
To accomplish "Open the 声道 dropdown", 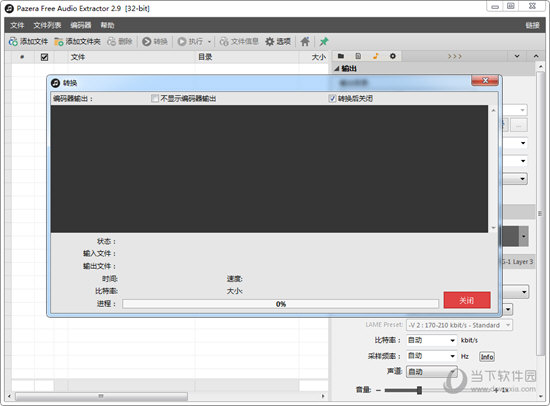I will tap(452, 371).
